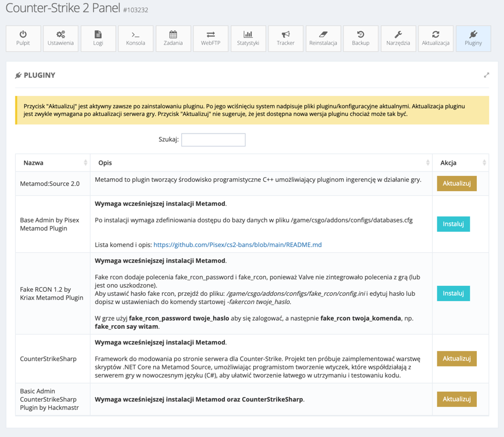This screenshot has width=504, height=437.
Task: Open Ustawienia gears settings tab
Action: pyautogui.click(x=61, y=38)
